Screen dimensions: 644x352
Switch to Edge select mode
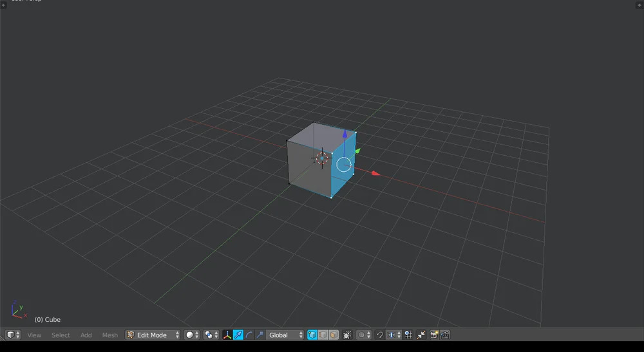click(323, 335)
